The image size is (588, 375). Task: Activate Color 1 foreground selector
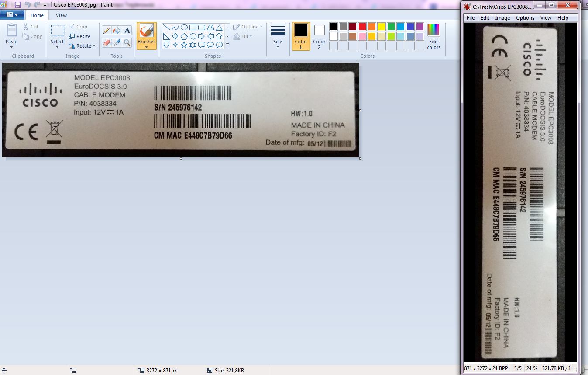pyautogui.click(x=301, y=36)
